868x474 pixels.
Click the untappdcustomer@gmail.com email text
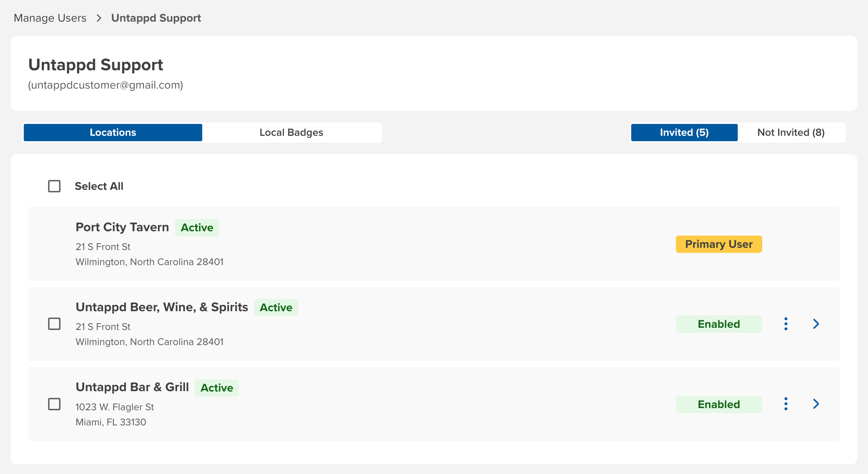(105, 85)
